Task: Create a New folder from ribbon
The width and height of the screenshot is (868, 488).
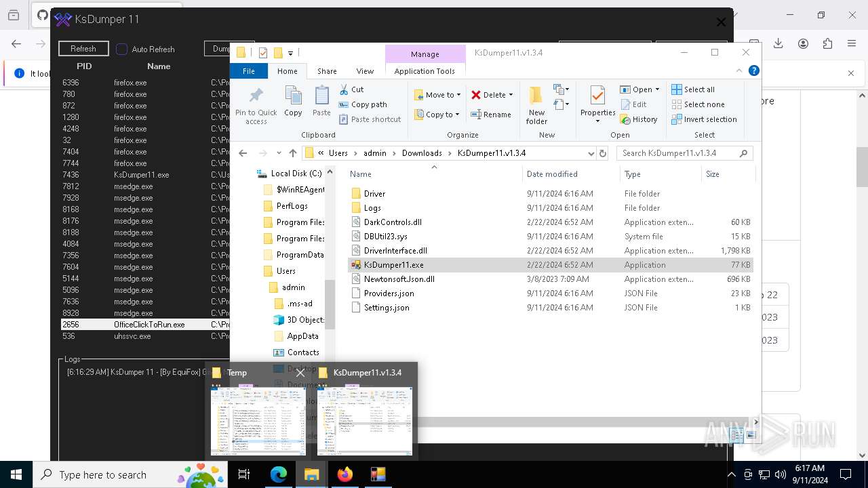Action: click(536, 105)
